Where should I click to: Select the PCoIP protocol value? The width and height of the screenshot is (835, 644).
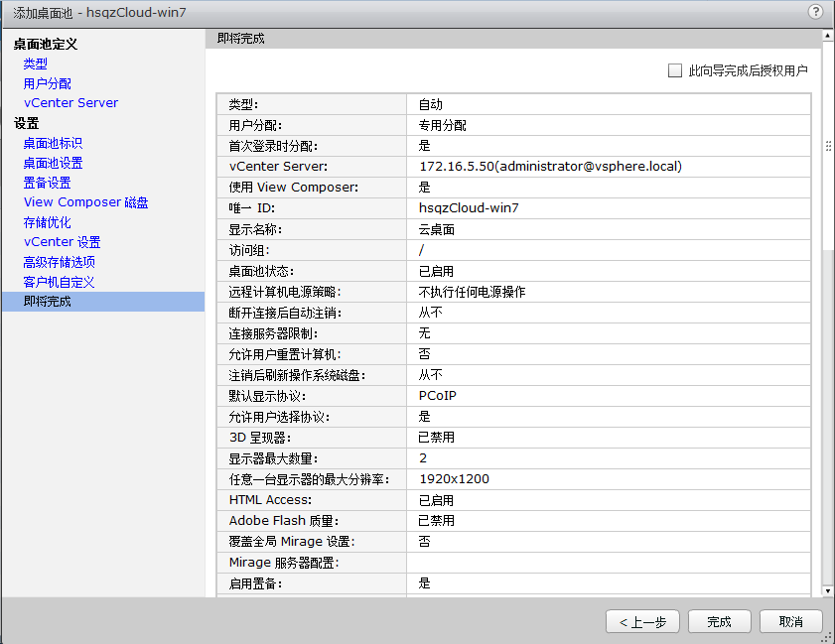point(438,396)
